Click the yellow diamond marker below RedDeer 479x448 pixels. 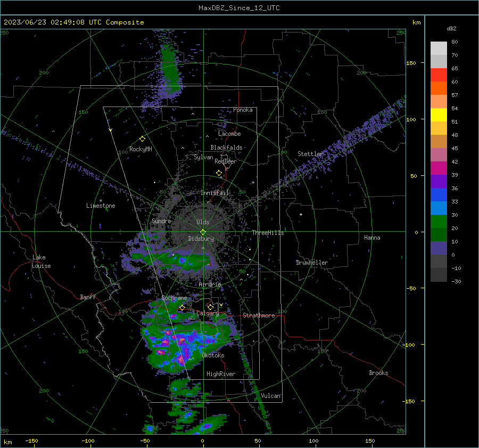pyautogui.click(x=219, y=173)
